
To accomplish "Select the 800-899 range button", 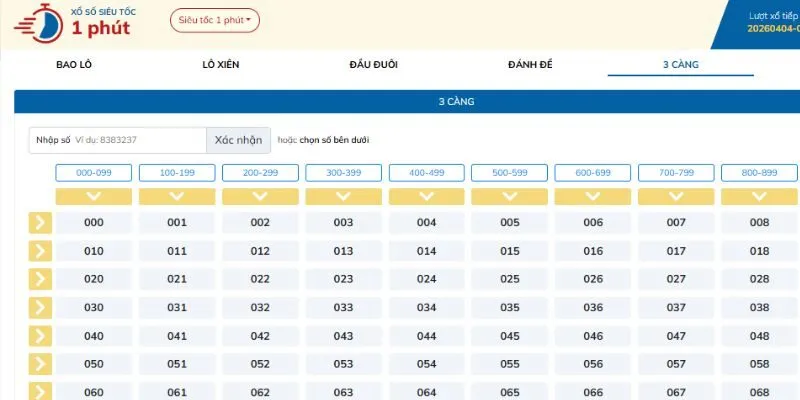I will coord(759,173).
